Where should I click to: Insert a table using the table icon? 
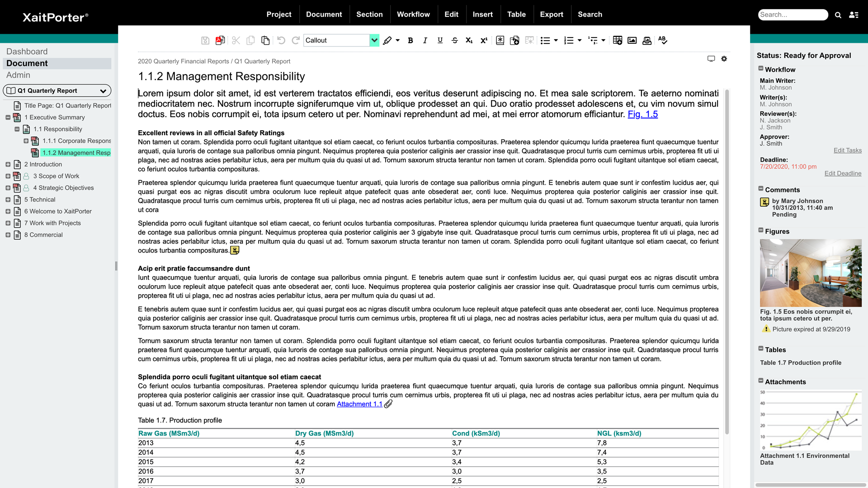pyautogui.click(x=618, y=40)
